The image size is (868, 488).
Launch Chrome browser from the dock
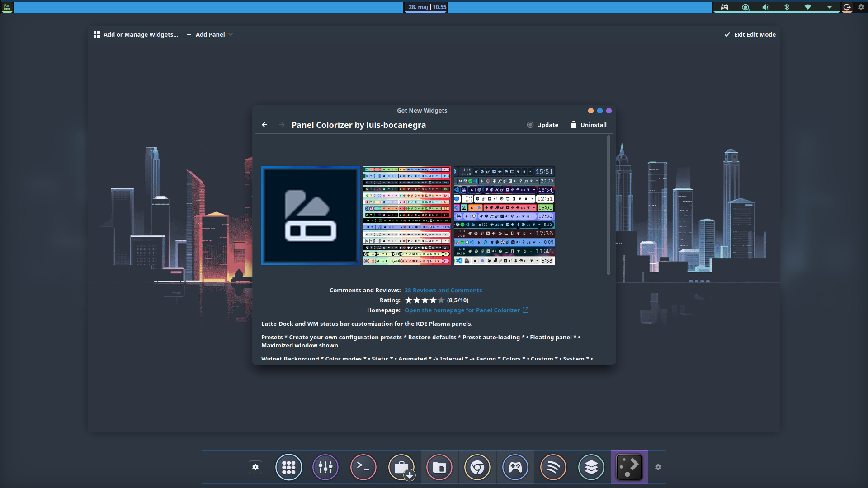pyautogui.click(x=477, y=467)
